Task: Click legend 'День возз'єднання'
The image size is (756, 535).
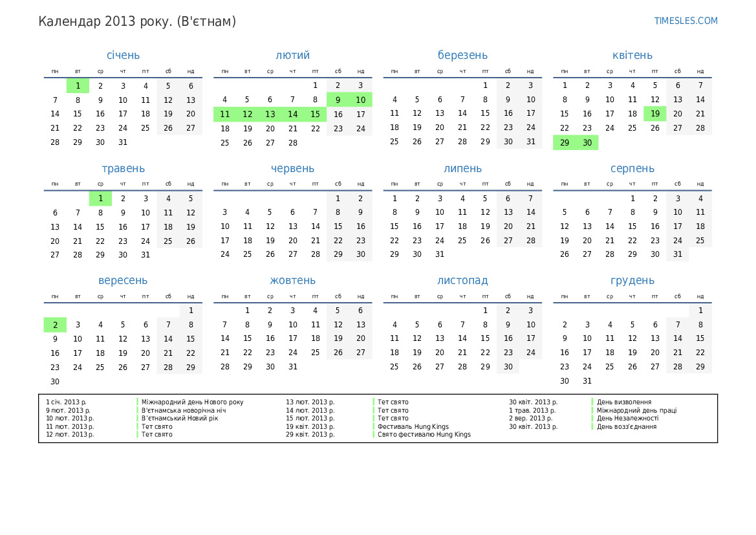Action: (626, 426)
